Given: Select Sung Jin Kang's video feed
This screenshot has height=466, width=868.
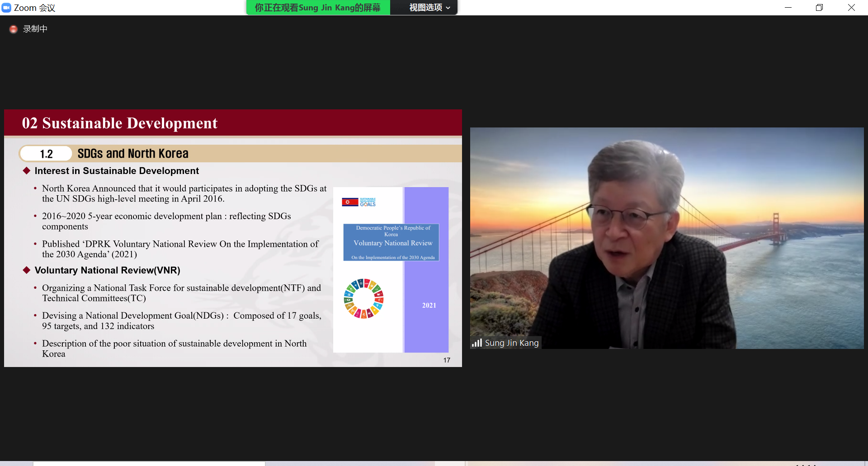Looking at the screenshot, I should click(666, 238).
